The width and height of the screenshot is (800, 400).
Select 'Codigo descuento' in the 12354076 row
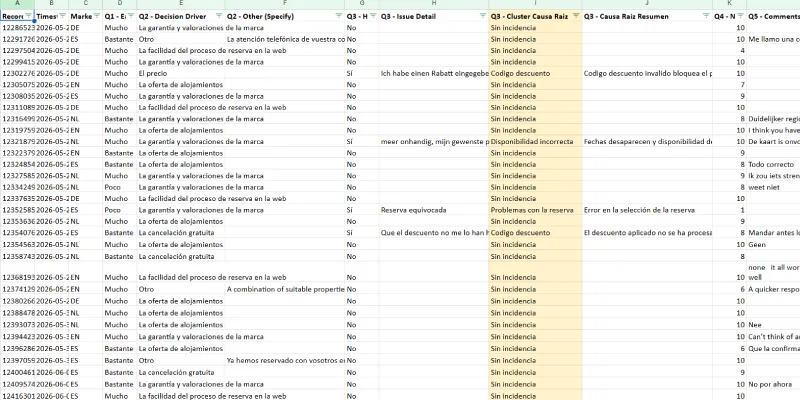(x=535, y=233)
